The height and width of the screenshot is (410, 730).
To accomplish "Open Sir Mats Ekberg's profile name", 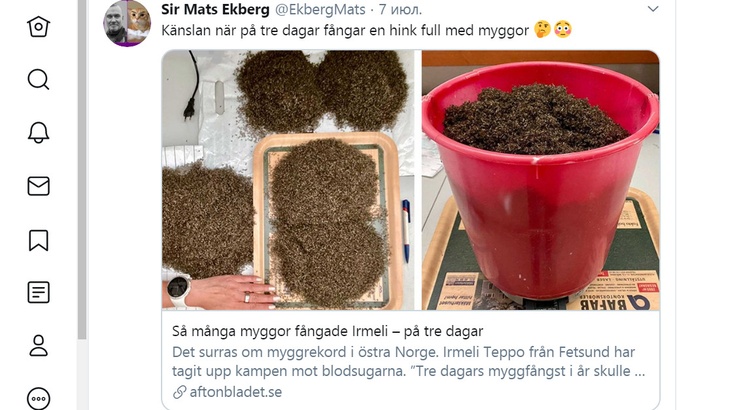I will (215, 9).
